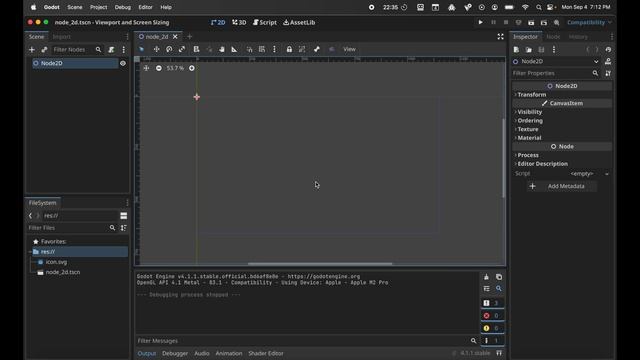Open snapping options three-dot menu

click(x=274, y=49)
